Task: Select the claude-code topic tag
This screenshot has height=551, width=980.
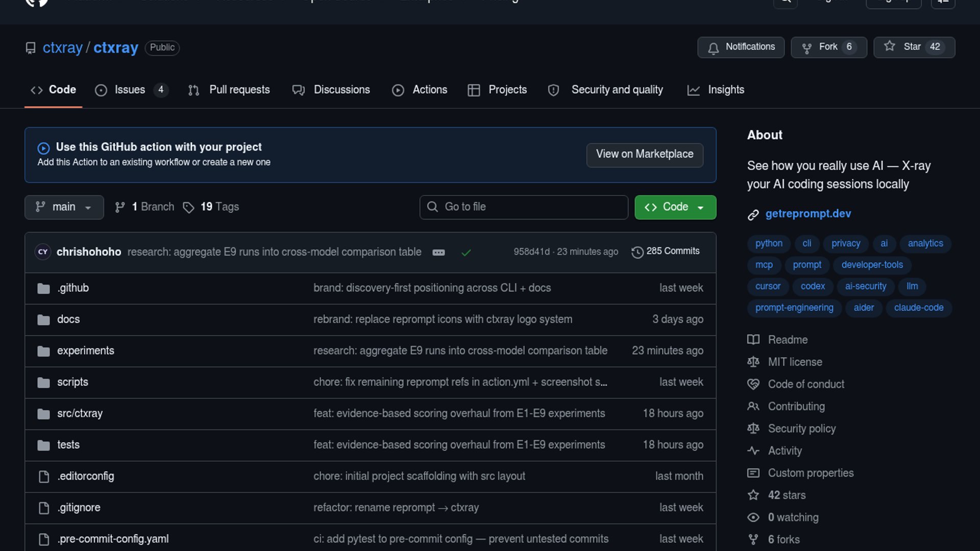Action: [918, 308]
